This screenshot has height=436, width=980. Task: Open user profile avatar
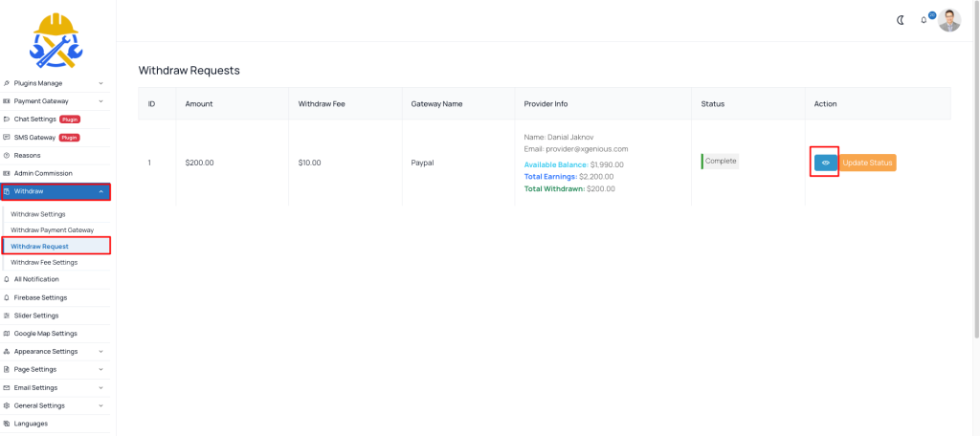[x=949, y=20]
